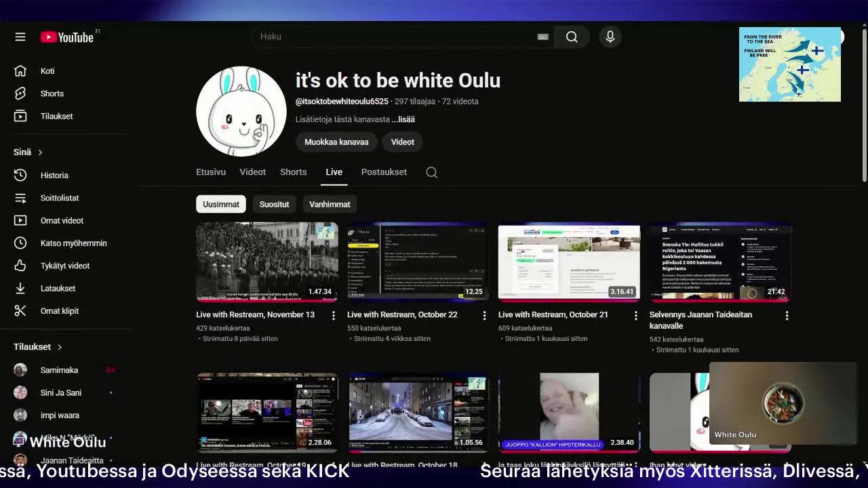Open Live with Restream, October 22 title
Image resolution: width=868 pixels, height=488 pixels.
402,315
